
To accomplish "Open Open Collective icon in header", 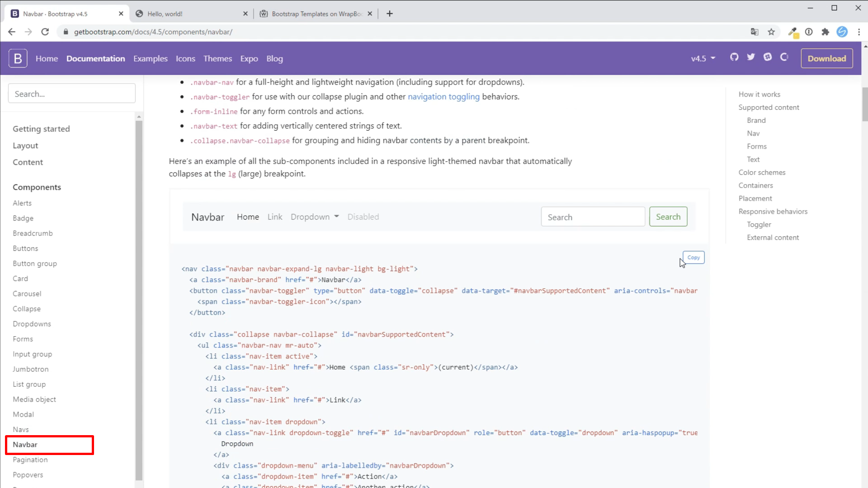I will [784, 57].
